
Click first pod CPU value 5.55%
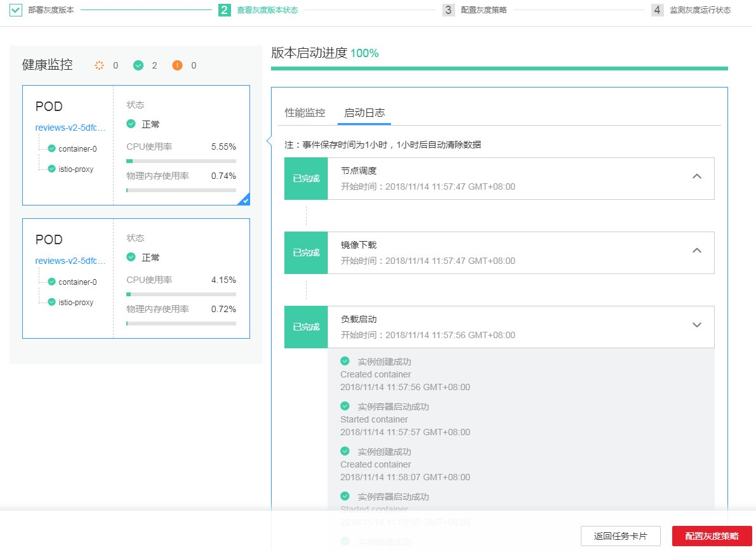(223, 147)
